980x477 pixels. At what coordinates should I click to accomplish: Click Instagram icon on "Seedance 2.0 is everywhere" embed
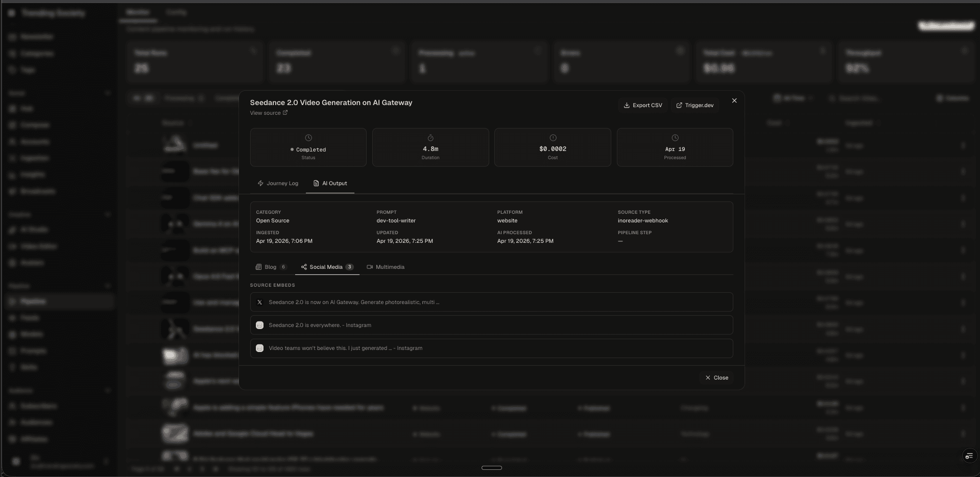pyautogui.click(x=259, y=325)
